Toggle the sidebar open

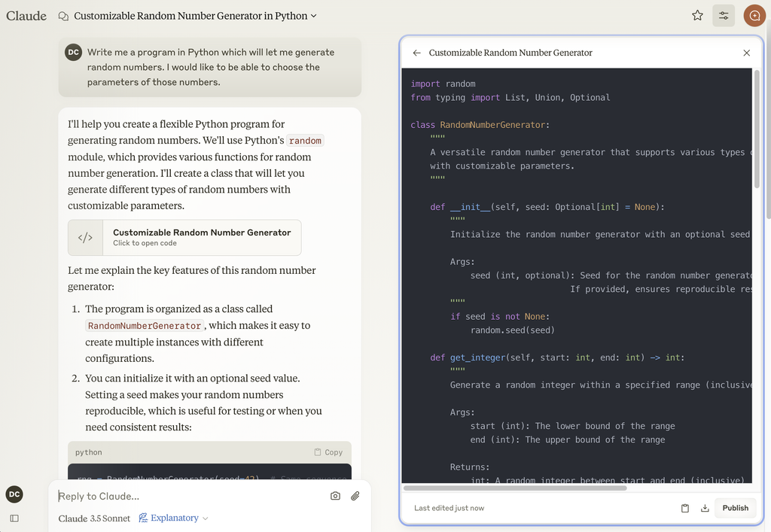[14, 518]
